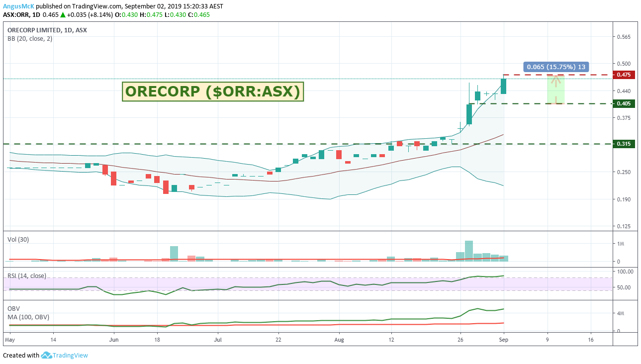
Task: Click the ORECORP LIMITED, 1D, ASX legend
Action: coord(47,30)
